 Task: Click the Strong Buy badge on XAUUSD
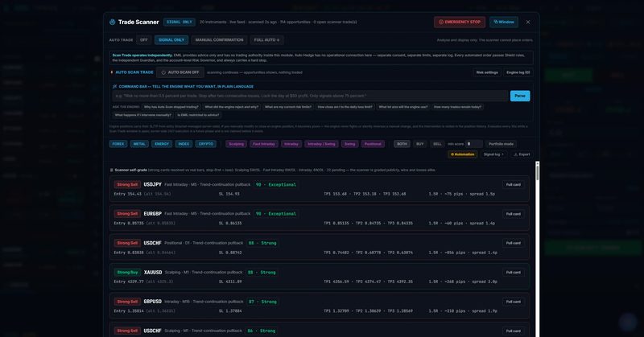point(127,272)
